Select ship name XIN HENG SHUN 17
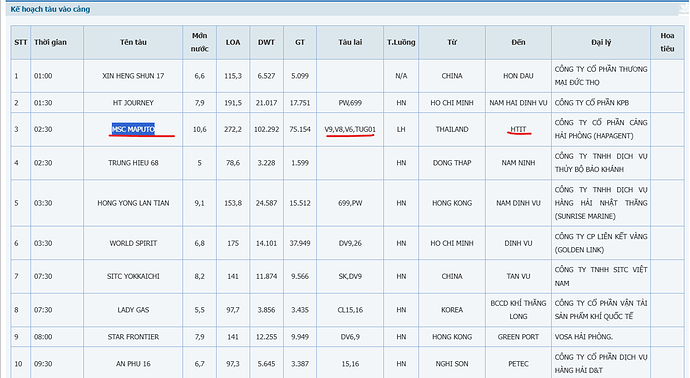Viewport: 690px width, 378px height. tap(133, 76)
